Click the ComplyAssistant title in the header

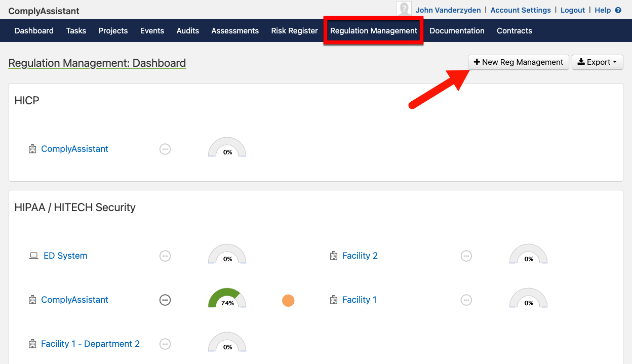[x=44, y=11]
